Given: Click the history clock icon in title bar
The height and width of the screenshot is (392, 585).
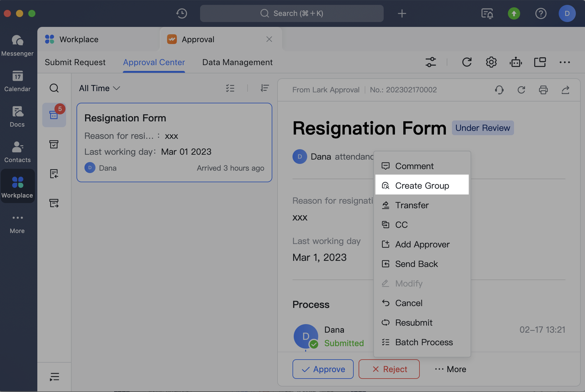Looking at the screenshot, I should tap(181, 13).
